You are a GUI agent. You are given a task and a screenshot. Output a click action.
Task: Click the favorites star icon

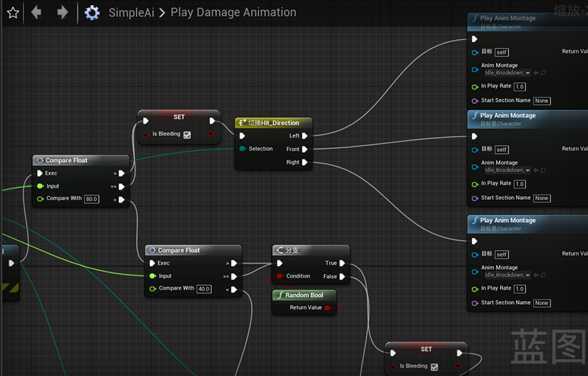click(x=13, y=13)
